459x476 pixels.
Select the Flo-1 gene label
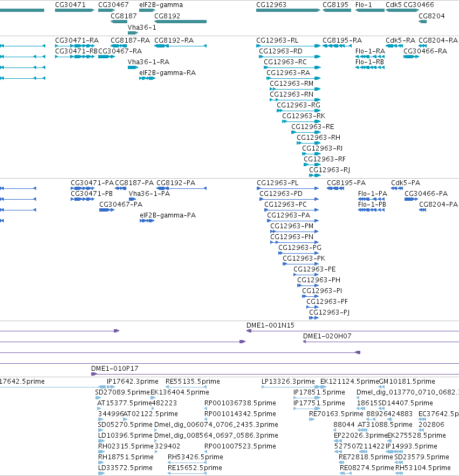coord(364,5)
